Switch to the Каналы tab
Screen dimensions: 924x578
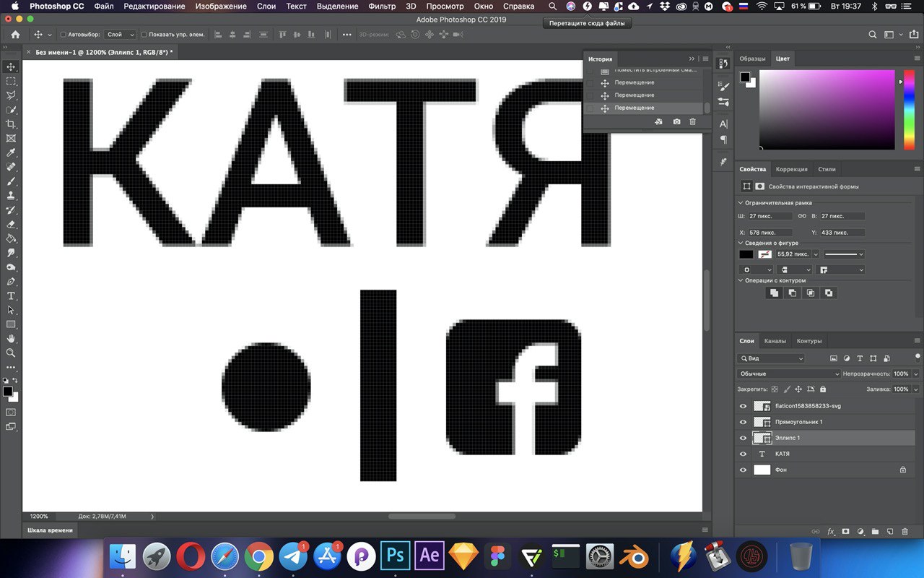(x=775, y=341)
